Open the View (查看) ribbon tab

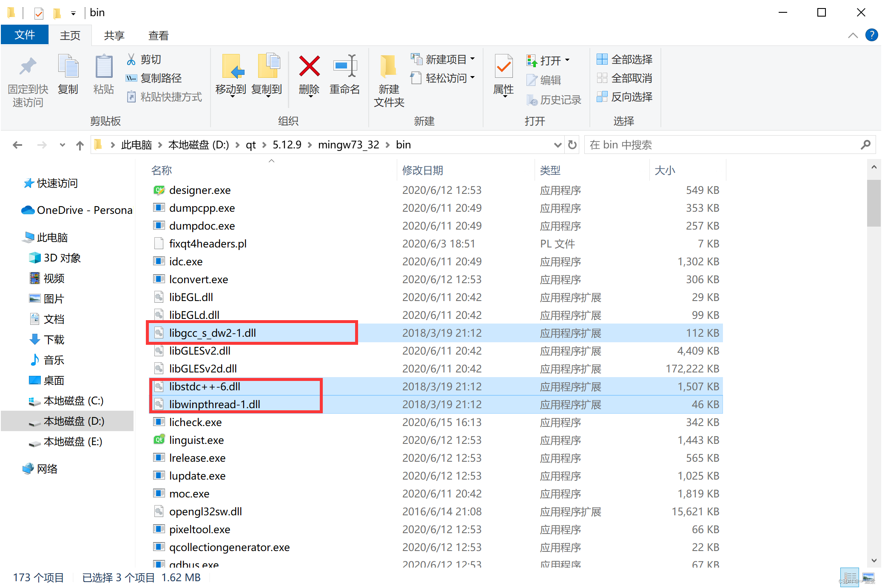coord(159,36)
